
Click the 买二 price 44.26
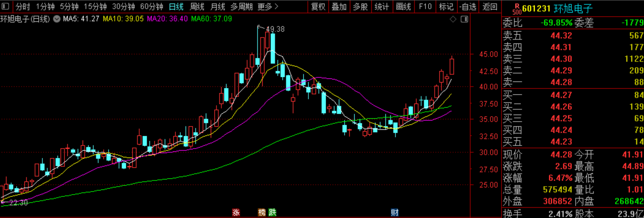pos(561,107)
